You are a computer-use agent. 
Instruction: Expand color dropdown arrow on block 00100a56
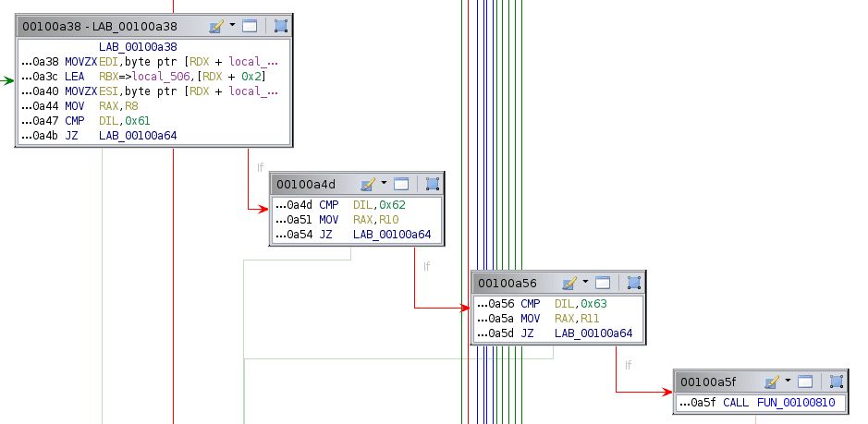[584, 283]
